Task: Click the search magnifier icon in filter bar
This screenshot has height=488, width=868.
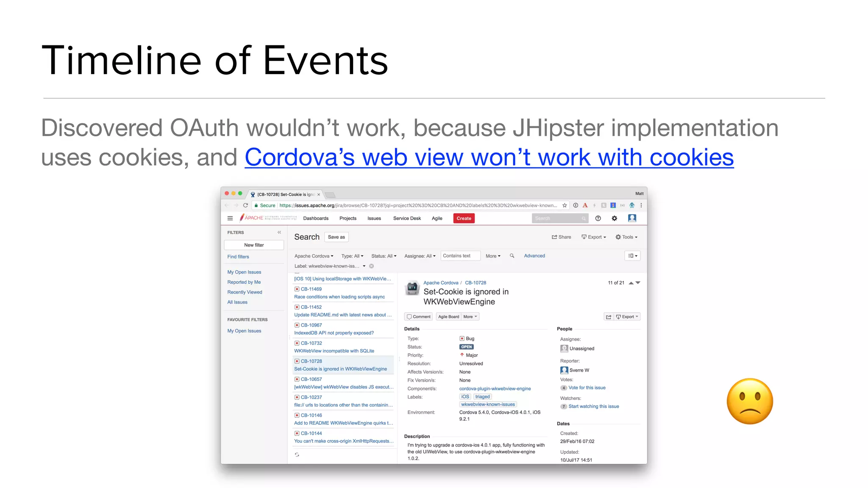Action: (x=512, y=256)
